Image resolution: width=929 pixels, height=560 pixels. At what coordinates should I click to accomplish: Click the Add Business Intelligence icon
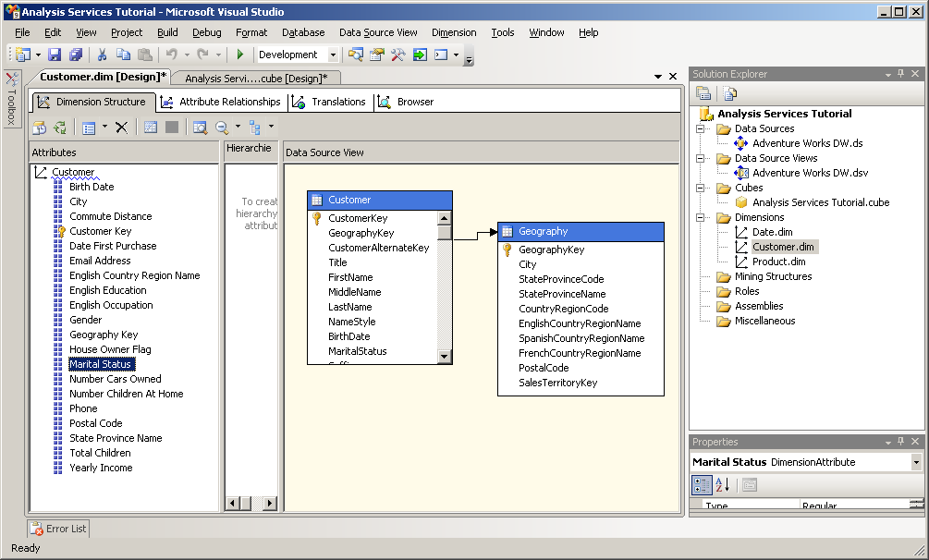(x=40, y=127)
